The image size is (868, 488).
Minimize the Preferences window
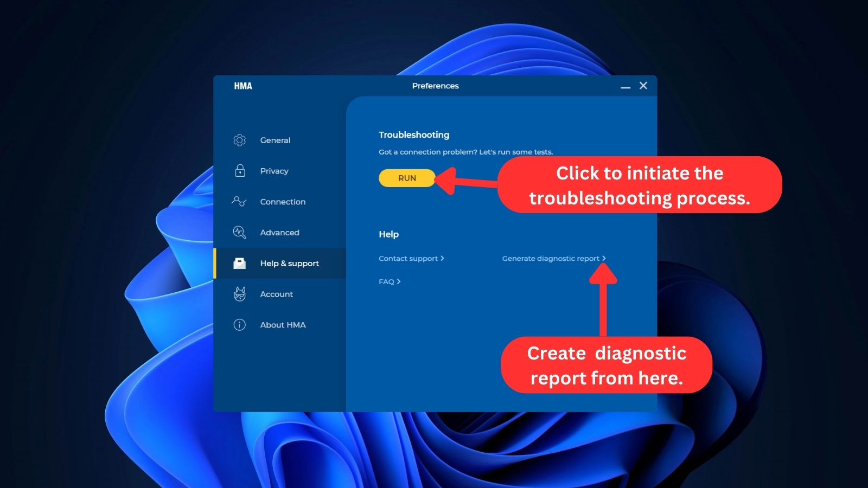coord(626,87)
